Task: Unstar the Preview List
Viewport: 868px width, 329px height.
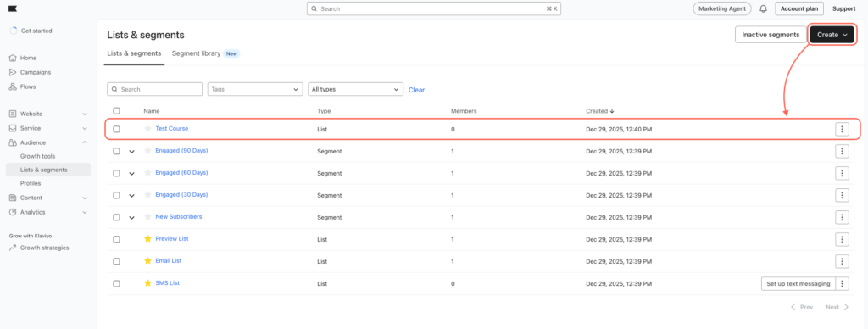Action: 147,239
